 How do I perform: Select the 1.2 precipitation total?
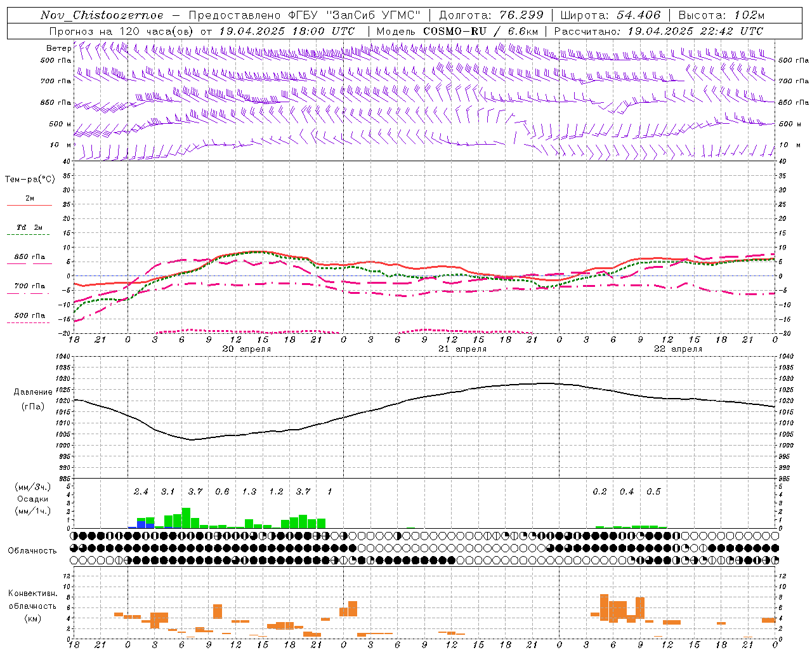[x=276, y=492]
